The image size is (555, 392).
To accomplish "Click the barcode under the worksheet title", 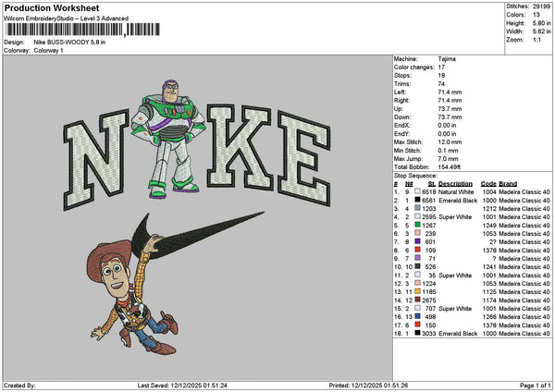I will (x=83, y=30).
